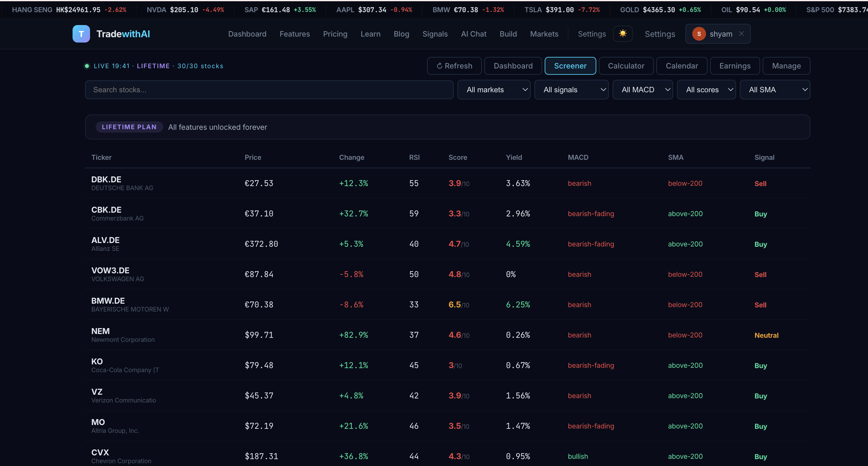Viewport: 868px width, 466px height.
Task: Go to Dashboard in top navigation
Action: (247, 34)
